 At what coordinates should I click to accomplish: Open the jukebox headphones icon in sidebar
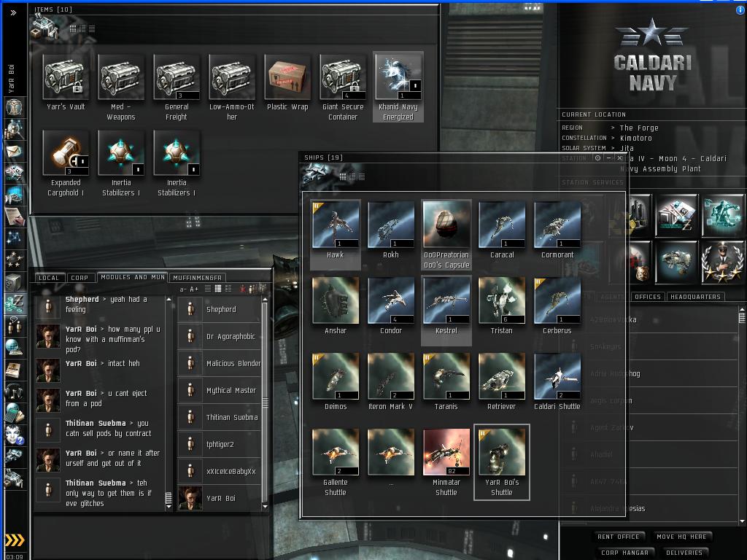coord(15,391)
